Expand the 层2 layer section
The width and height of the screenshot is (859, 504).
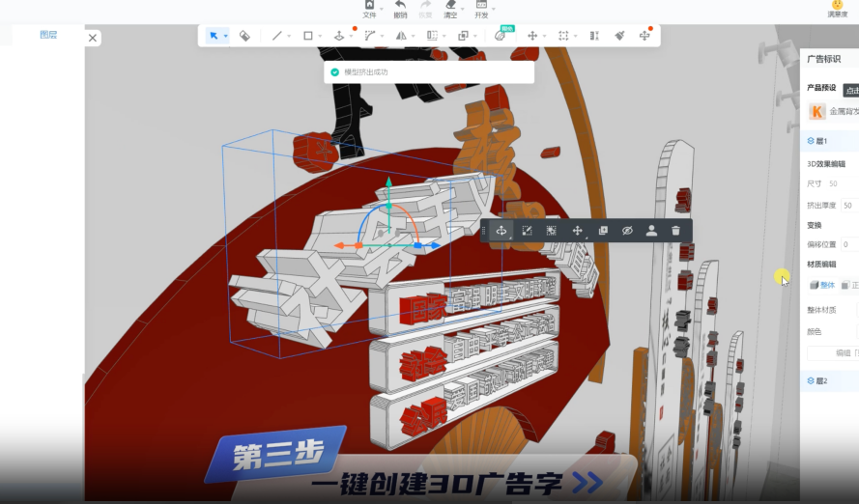tap(821, 381)
